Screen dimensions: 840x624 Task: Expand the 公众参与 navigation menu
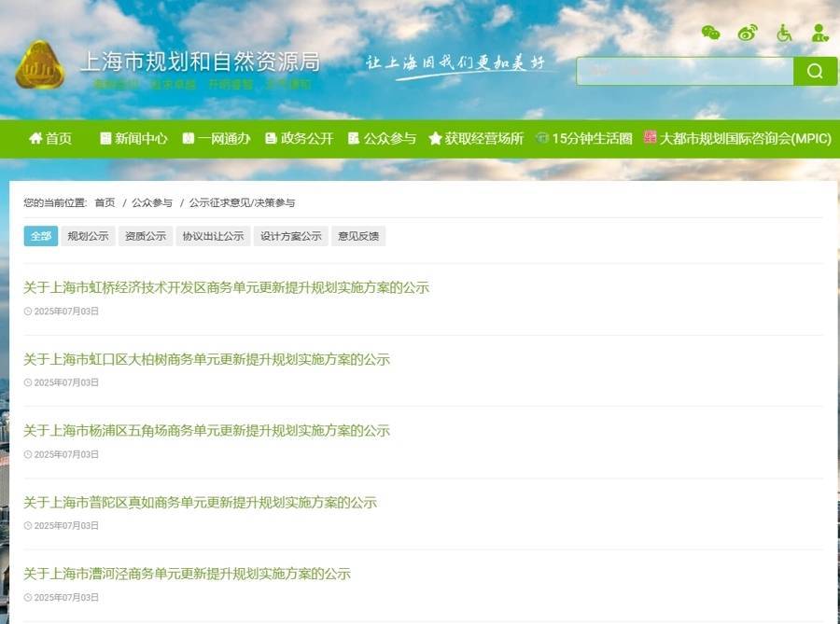pos(385,138)
